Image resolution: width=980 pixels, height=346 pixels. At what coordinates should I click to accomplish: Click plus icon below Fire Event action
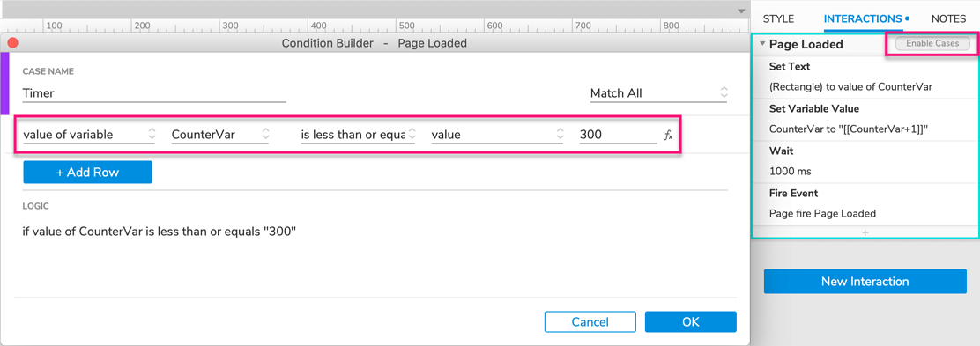(x=865, y=232)
